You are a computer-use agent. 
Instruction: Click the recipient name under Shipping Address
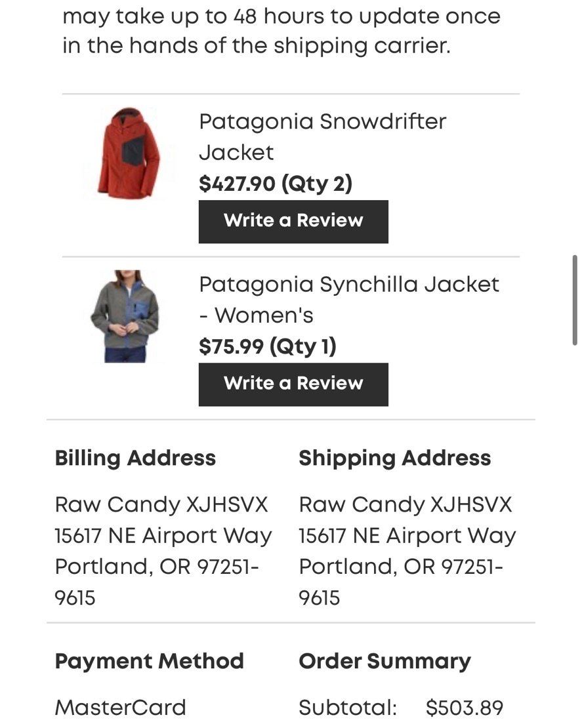coord(405,504)
